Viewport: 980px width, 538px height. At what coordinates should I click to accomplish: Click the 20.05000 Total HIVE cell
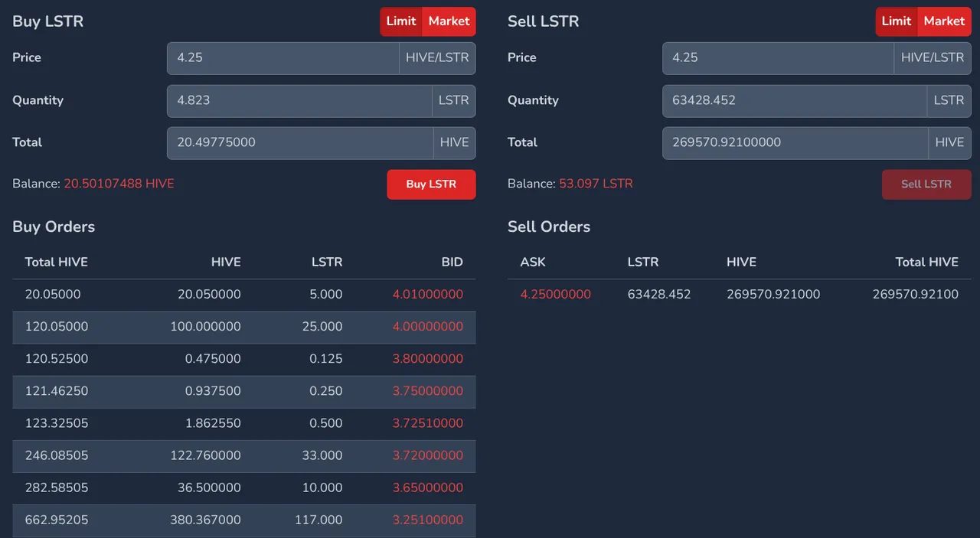[52, 295]
